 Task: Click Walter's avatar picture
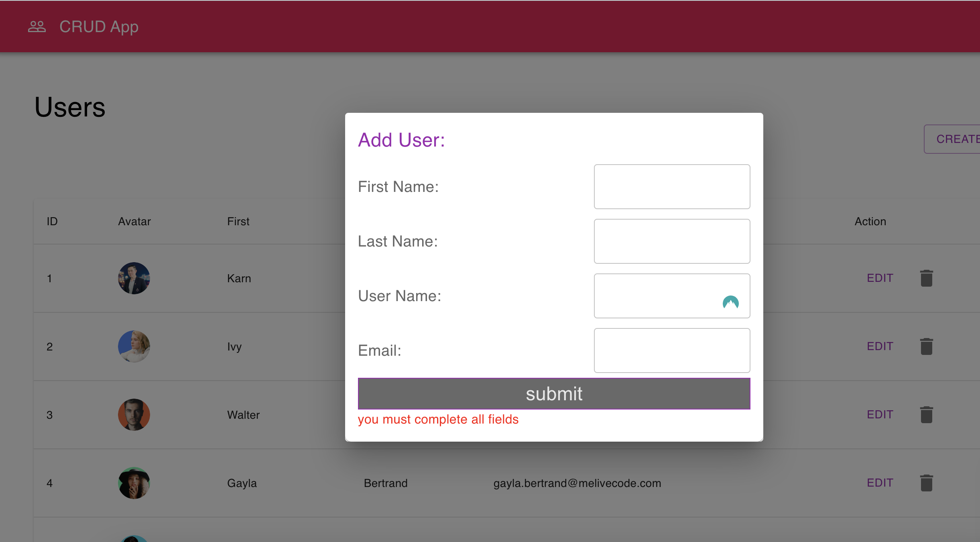pos(134,415)
